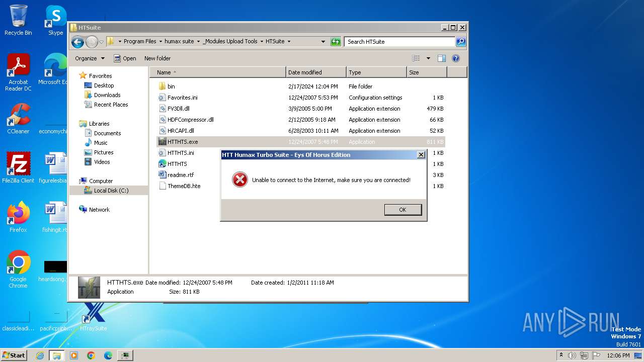Show hidden tray icons arrow

click(561, 355)
